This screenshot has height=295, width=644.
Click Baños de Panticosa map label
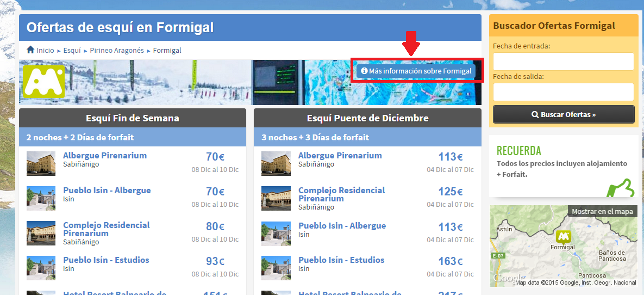[x=612, y=255]
